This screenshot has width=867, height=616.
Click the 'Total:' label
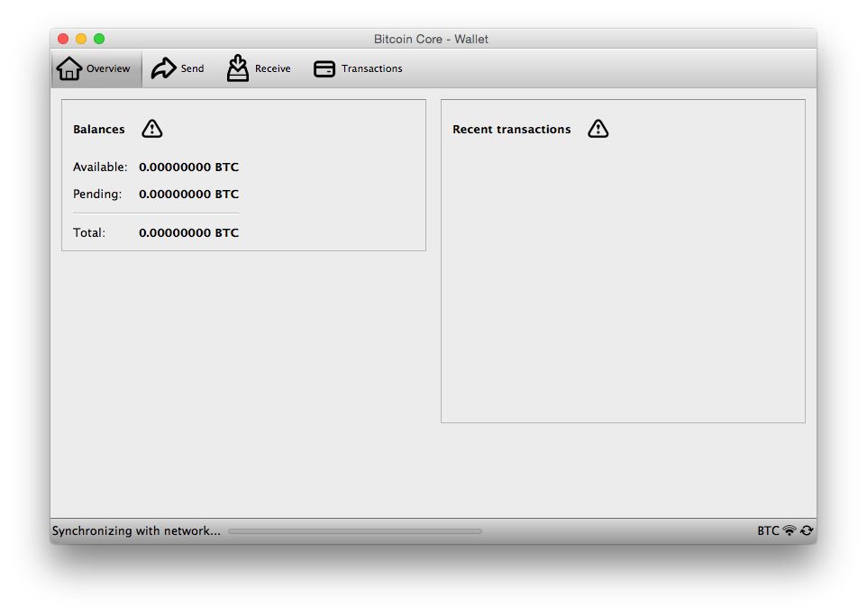click(89, 232)
